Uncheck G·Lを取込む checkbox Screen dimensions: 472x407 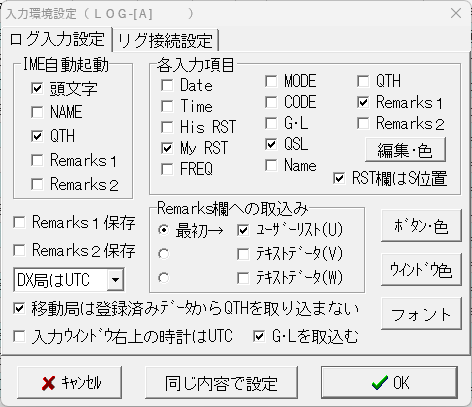coord(259,336)
